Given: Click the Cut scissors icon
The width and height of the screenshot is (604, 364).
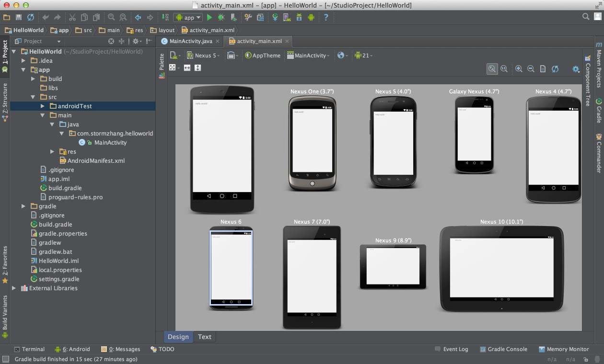Looking at the screenshot, I should (72, 17).
